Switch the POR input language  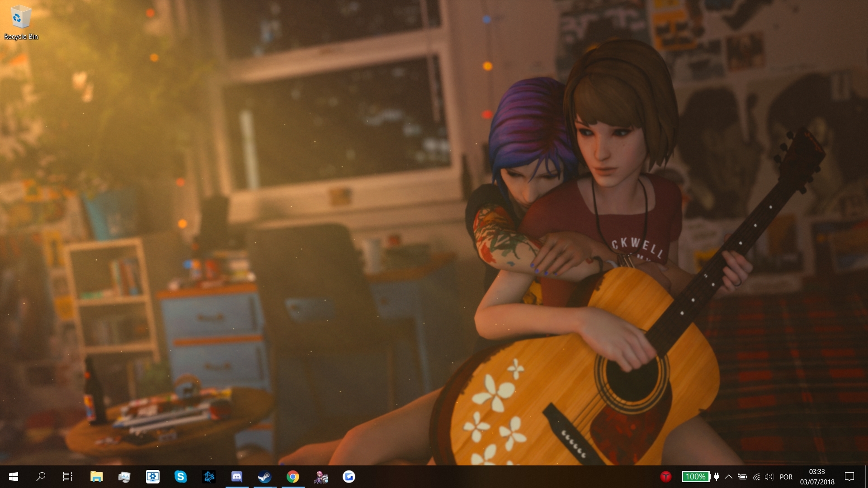point(786,477)
